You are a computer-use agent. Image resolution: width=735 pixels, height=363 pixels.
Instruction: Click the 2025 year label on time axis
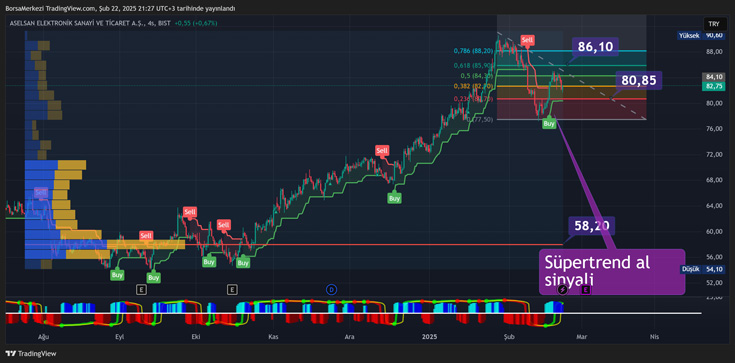pyautogui.click(x=429, y=336)
